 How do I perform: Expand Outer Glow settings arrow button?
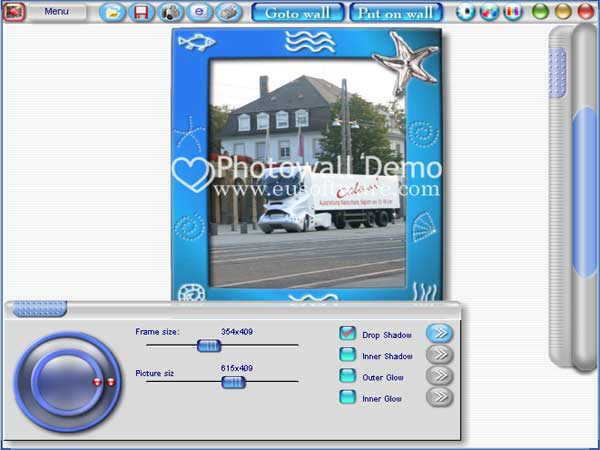pyautogui.click(x=439, y=375)
